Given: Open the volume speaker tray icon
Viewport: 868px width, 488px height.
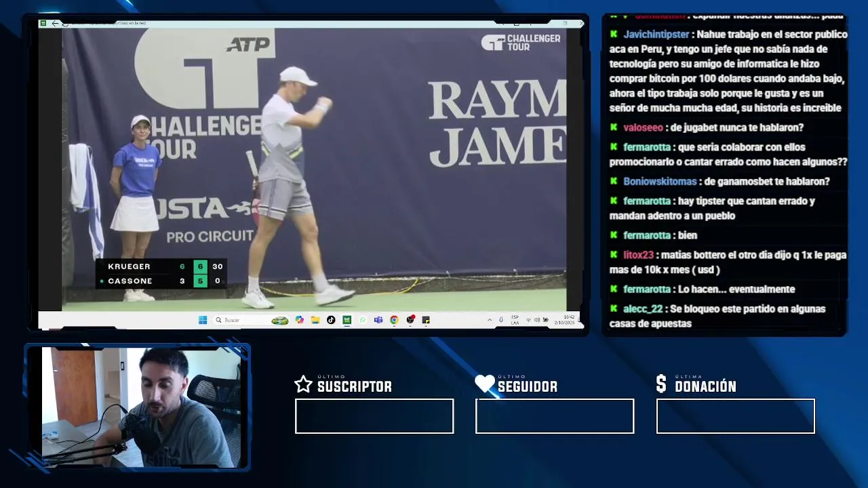Looking at the screenshot, I should (x=536, y=320).
